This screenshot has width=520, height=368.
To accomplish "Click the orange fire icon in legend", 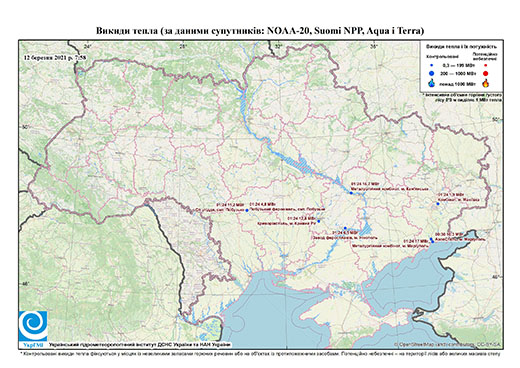I will click(x=485, y=83).
